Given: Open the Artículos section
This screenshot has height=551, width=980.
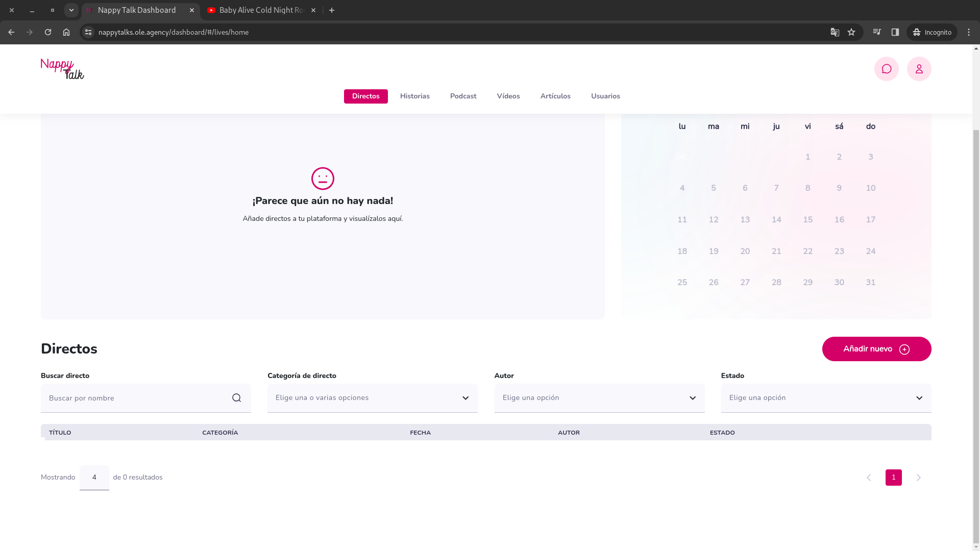Looking at the screenshot, I should click(555, 96).
